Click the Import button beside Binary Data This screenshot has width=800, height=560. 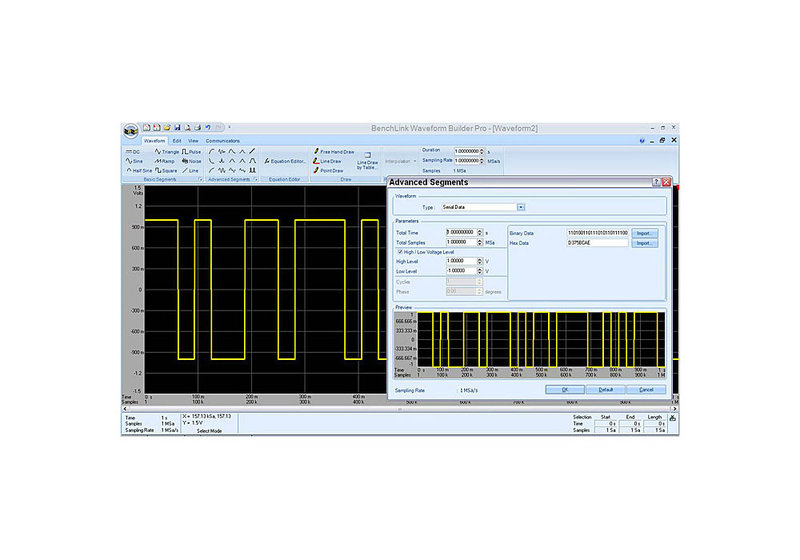(x=644, y=233)
